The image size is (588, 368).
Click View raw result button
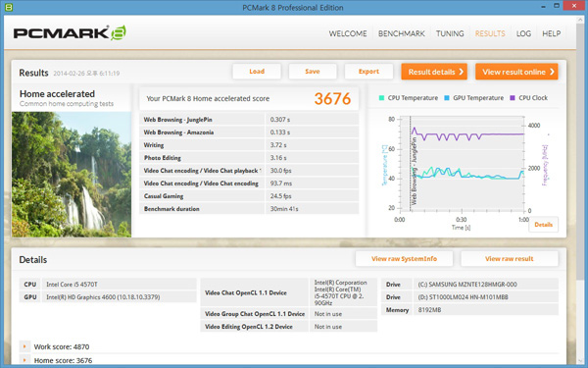coord(510,259)
